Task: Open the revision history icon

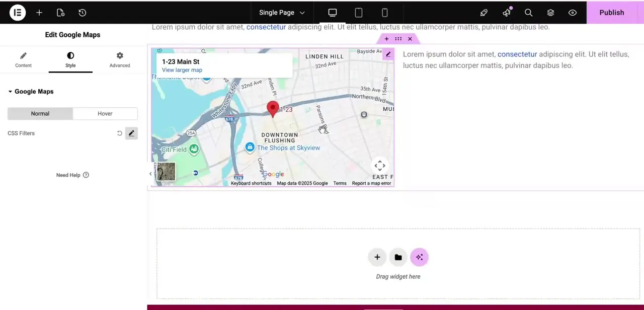Action: 83,13
